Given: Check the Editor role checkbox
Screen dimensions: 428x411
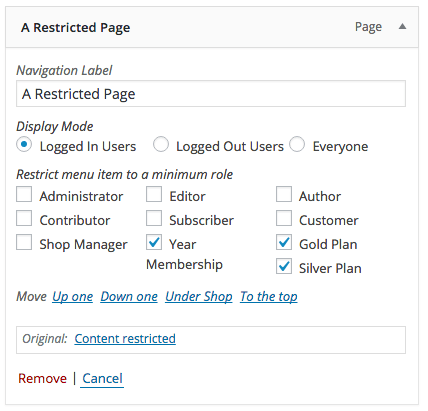Looking at the screenshot, I should (x=154, y=194).
